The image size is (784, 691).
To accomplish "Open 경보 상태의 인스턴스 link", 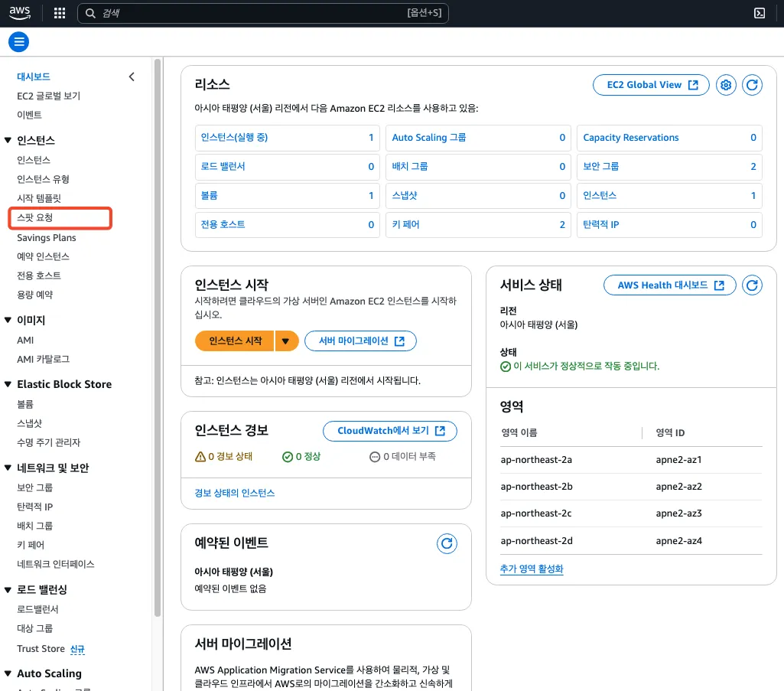I will [235, 493].
